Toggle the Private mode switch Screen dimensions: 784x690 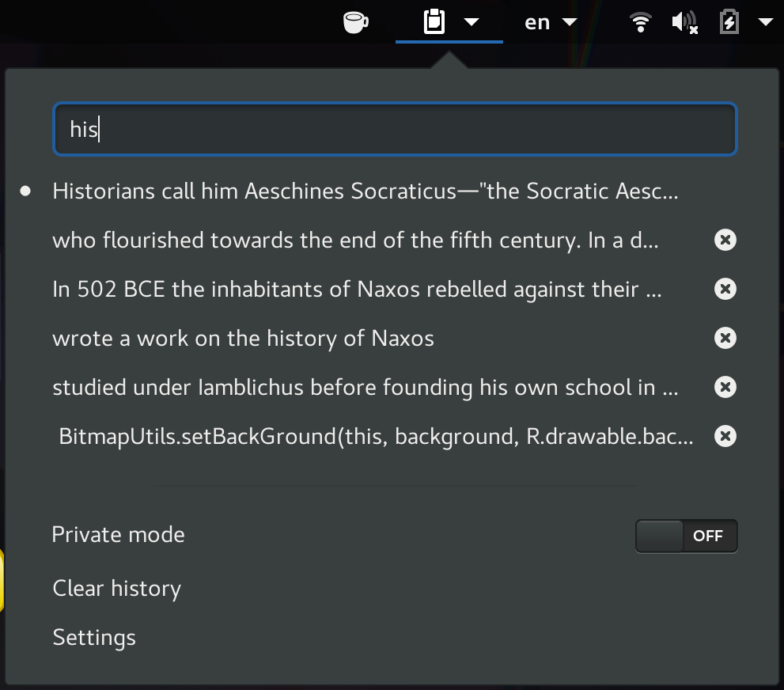(x=686, y=536)
